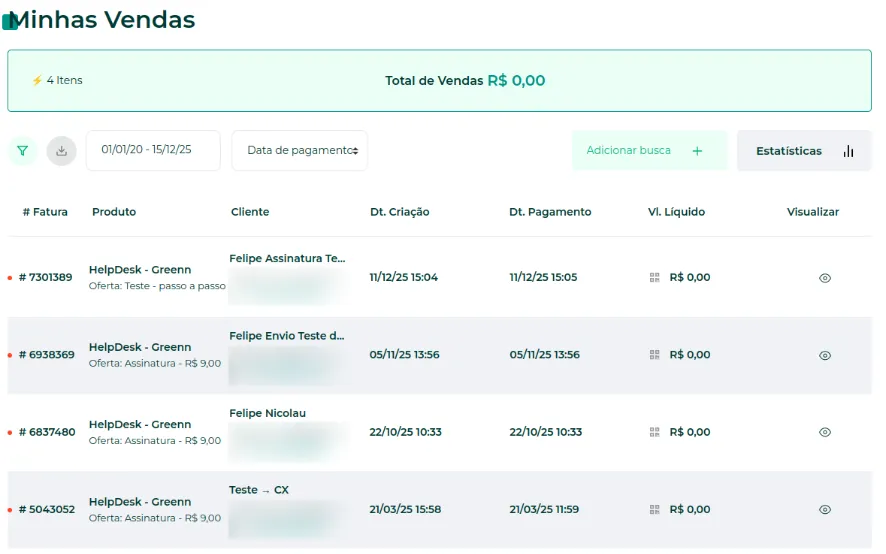This screenshot has width=886, height=554.
Task: Click the plus icon in Adicionar busca
Action: coord(697,151)
